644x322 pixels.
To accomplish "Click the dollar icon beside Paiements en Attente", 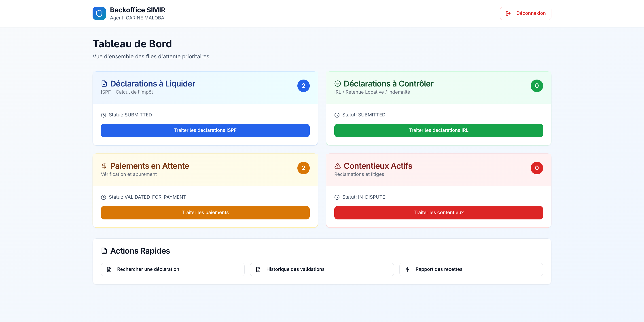I will pos(104,166).
